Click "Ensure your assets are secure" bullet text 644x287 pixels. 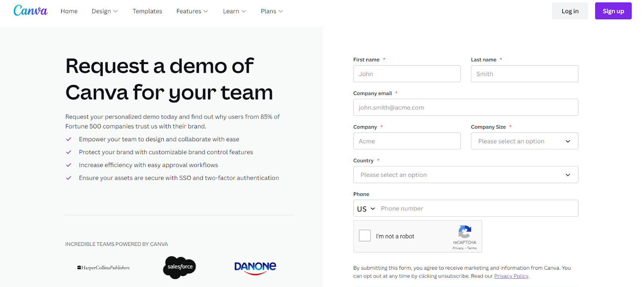(x=179, y=178)
